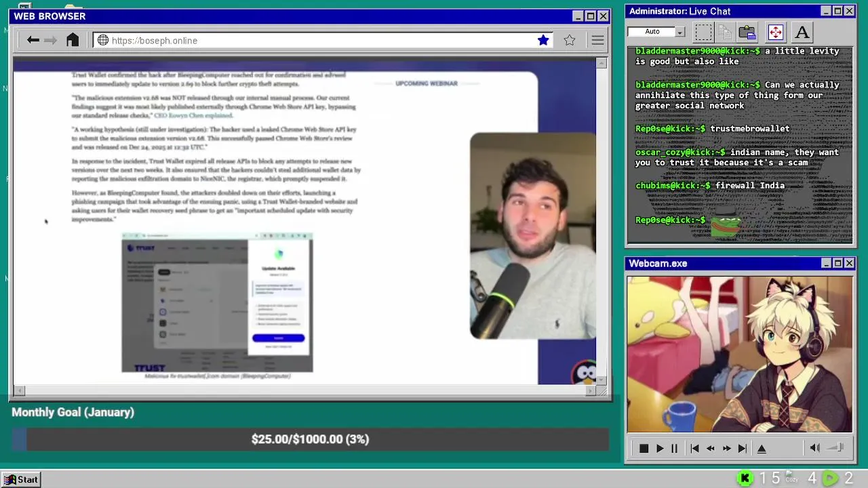This screenshot has width=868, height=488.
Task: Adjust the Webcam.exe volume slider
Action: [835, 447]
